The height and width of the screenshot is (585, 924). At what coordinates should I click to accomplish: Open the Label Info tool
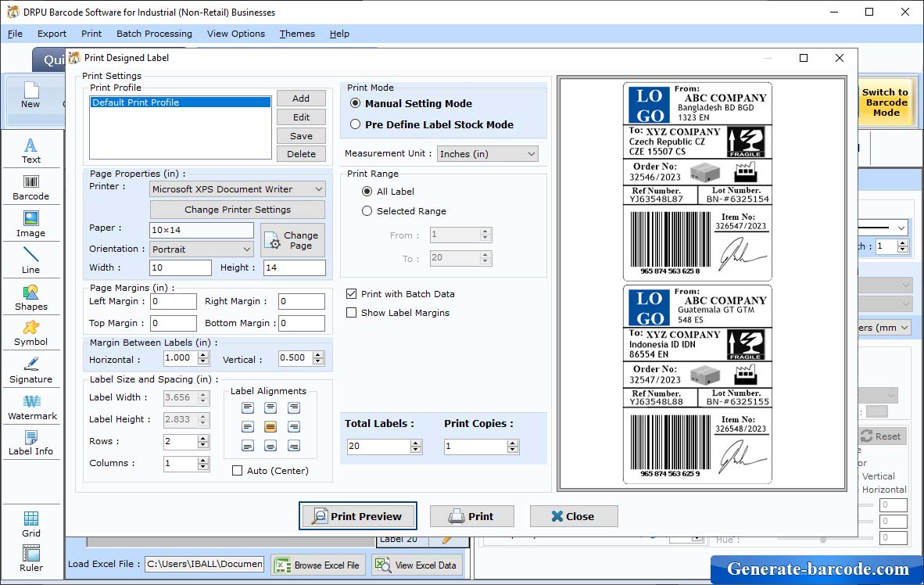click(31, 443)
